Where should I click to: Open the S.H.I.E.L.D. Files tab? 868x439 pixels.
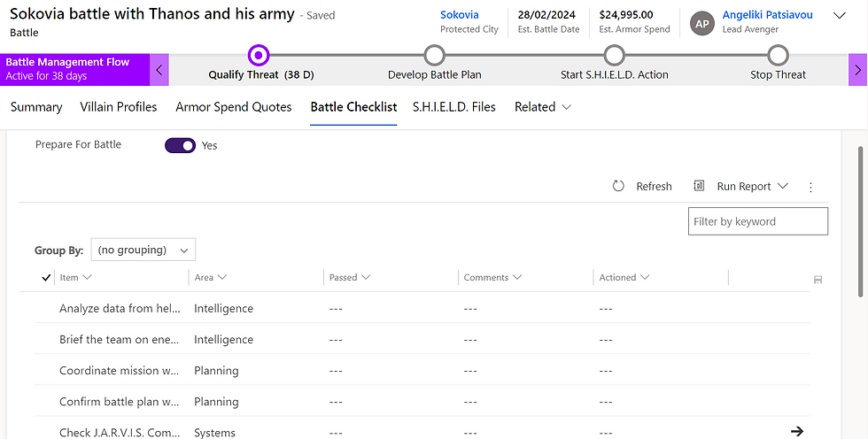point(453,107)
